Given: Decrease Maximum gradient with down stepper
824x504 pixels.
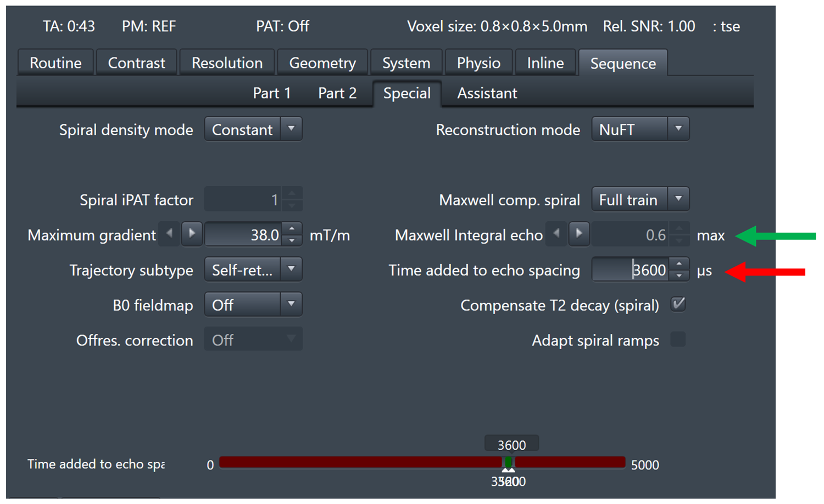Looking at the screenshot, I should [292, 240].
